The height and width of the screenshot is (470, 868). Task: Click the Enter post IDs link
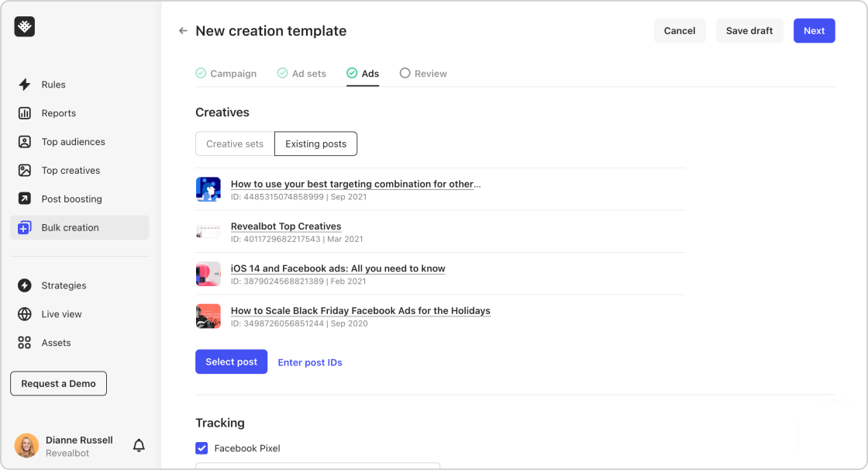pos(310,362)
